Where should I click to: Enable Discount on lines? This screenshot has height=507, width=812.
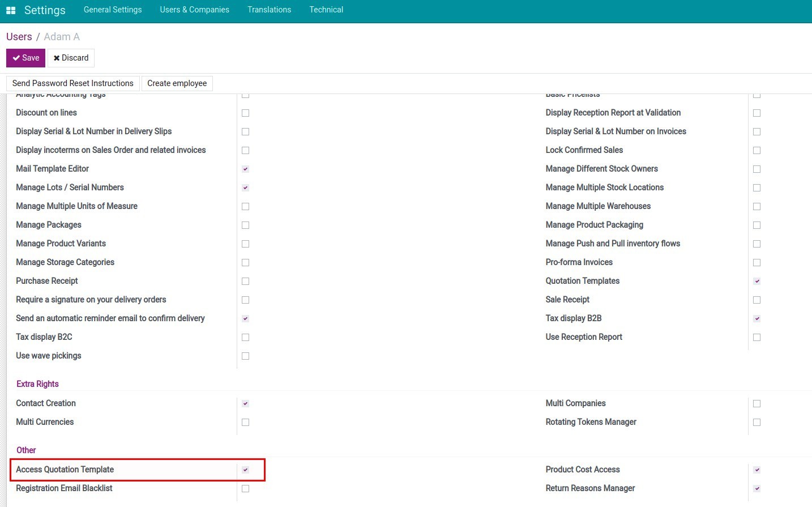[x=245, y=113]
